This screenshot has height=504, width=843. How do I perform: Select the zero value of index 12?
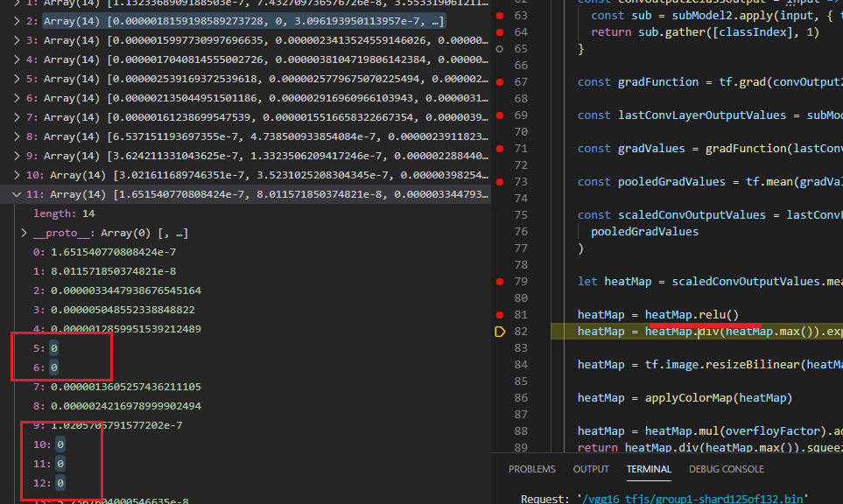click(60, 483)
